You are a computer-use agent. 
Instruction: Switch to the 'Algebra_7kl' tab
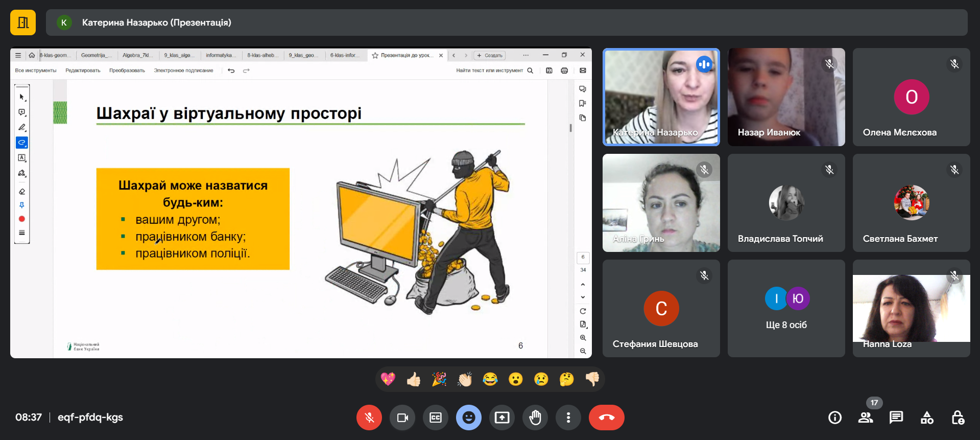coord(137,55)
